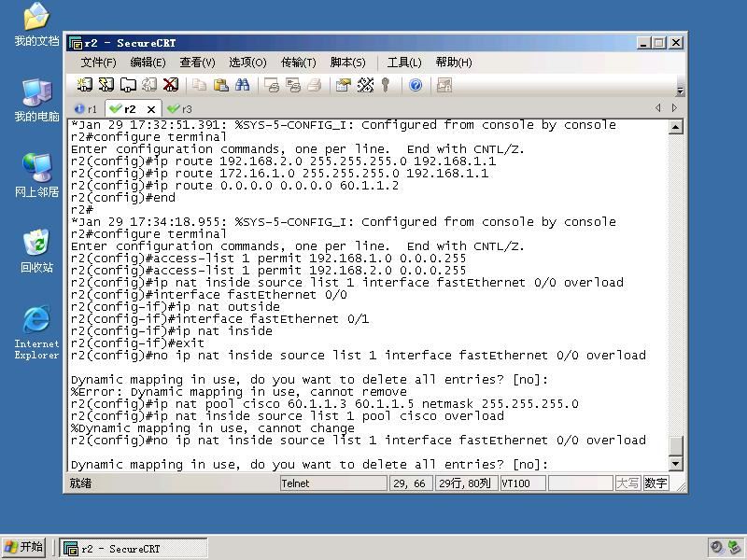Open Session Options icon
The image size is (747, 560).
(343, 85)
